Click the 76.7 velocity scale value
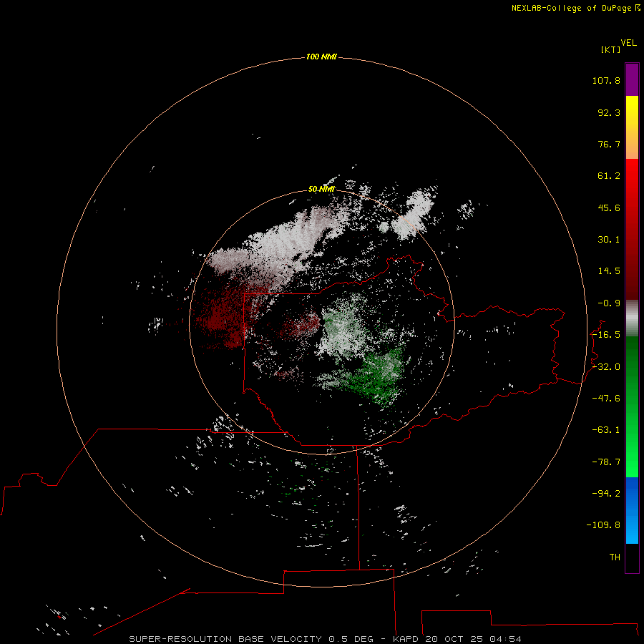This screenshot has height=644, width=644. tap(609, 144)
